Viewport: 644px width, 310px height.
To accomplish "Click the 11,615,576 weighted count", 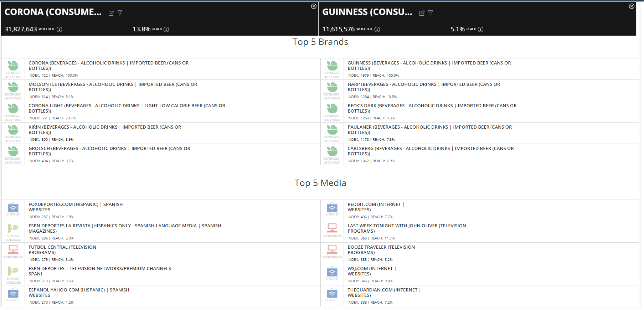I will pos(339,29).
